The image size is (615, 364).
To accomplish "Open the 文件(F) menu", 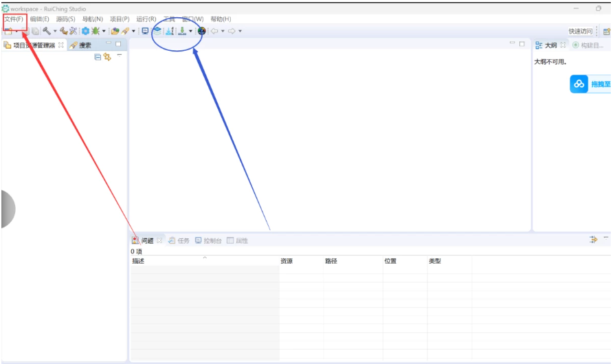I will click(14, 19).
